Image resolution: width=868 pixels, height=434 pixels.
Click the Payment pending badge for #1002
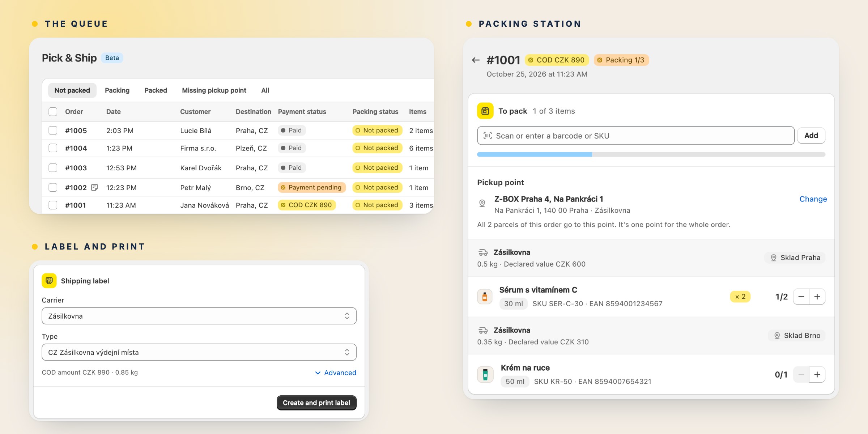pos(312,187)
